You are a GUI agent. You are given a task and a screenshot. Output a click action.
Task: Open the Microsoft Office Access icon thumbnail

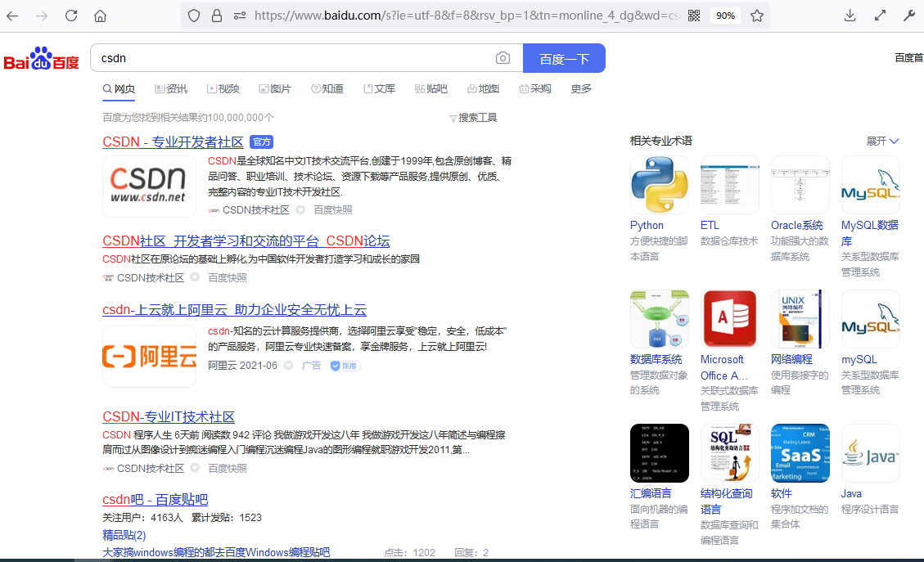(x=729, y=319)
